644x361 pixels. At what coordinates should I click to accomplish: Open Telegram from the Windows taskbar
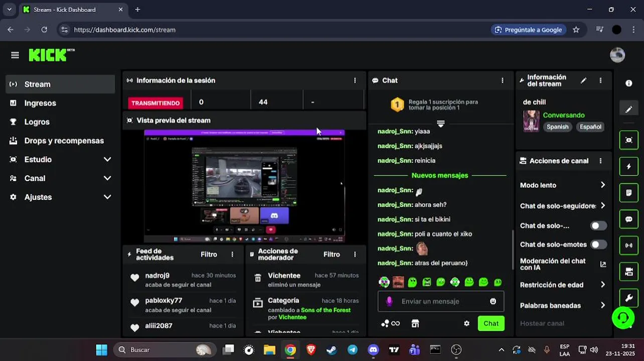(x=352, y=349)
